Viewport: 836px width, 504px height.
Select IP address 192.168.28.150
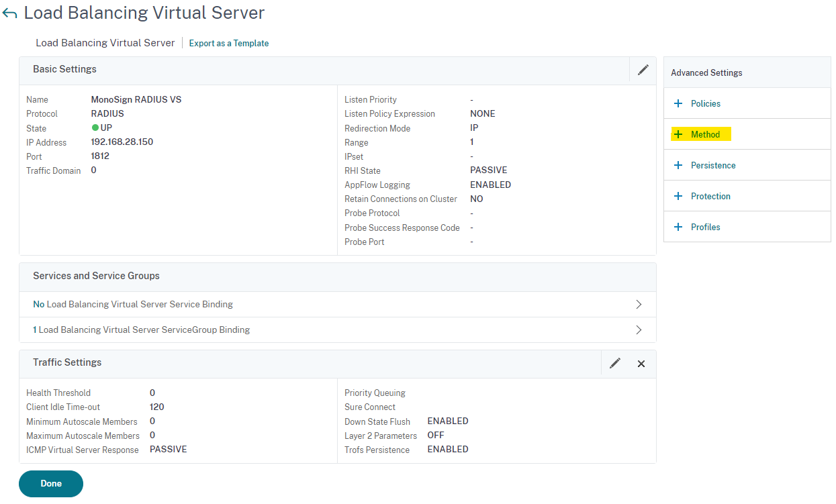coord(122,142)
